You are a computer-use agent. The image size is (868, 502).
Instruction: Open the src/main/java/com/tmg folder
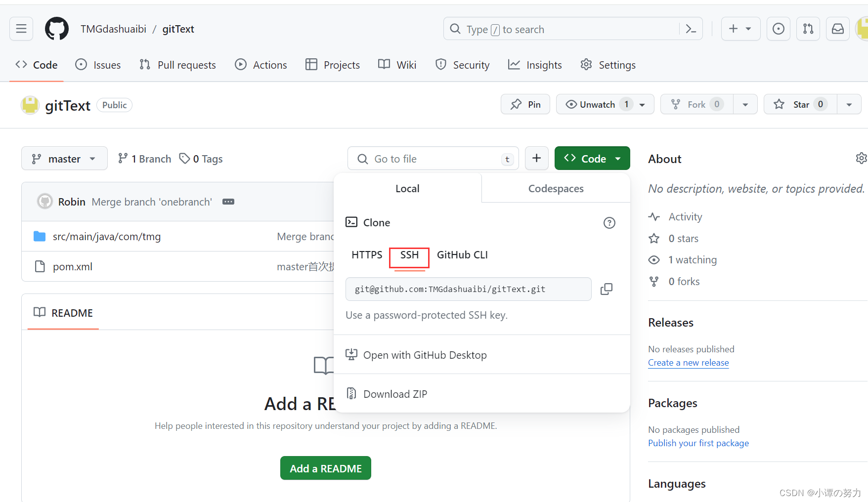pyautogui.click(x=107, y=236)
